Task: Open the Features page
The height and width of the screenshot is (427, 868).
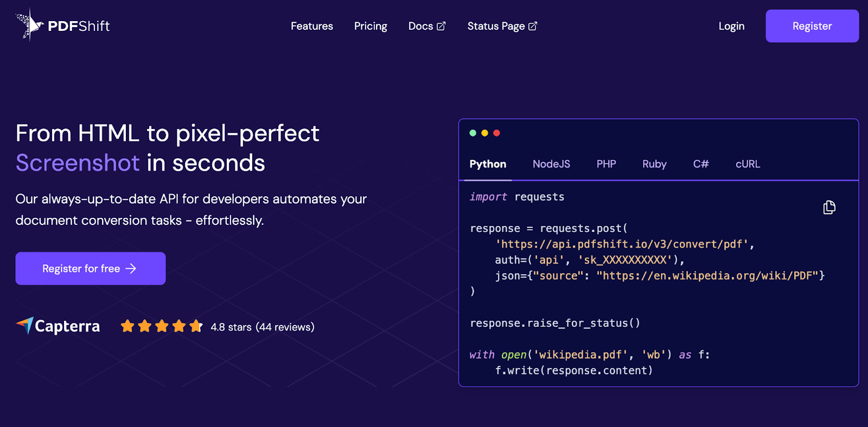Action: coord(312,26)
